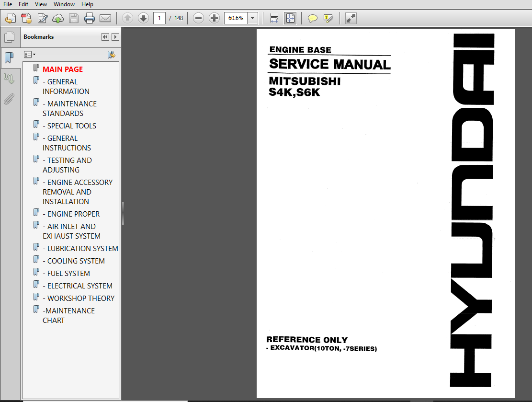Open the zoom level dropdown arrow
This screenshot has height=402, width=532.
[x=252, y=18]
